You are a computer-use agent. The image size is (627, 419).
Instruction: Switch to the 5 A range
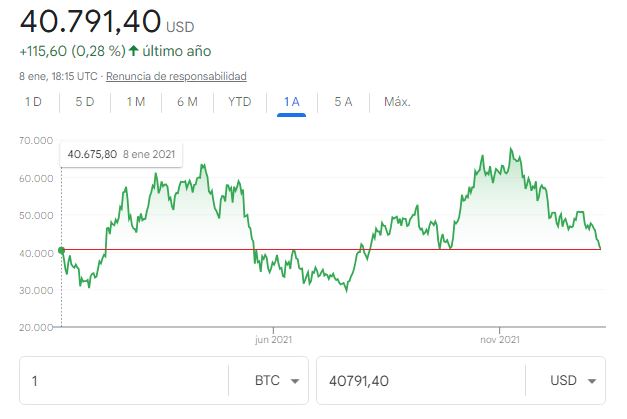[343, 102]
